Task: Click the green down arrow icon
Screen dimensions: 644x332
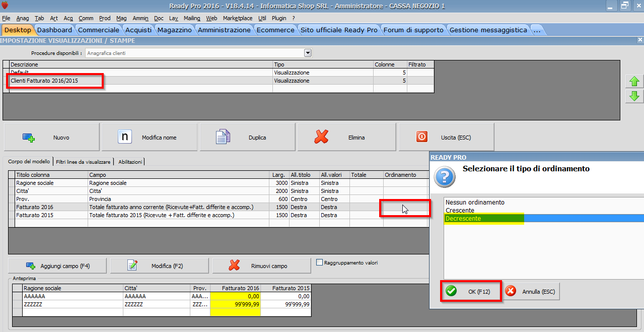Action: 634,96
